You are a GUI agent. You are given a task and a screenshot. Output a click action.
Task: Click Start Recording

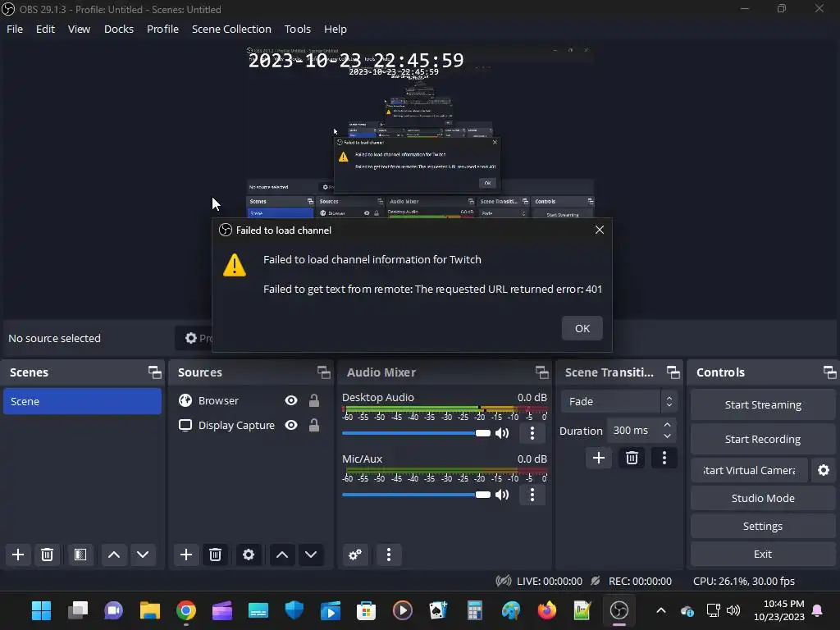point(763,440)
